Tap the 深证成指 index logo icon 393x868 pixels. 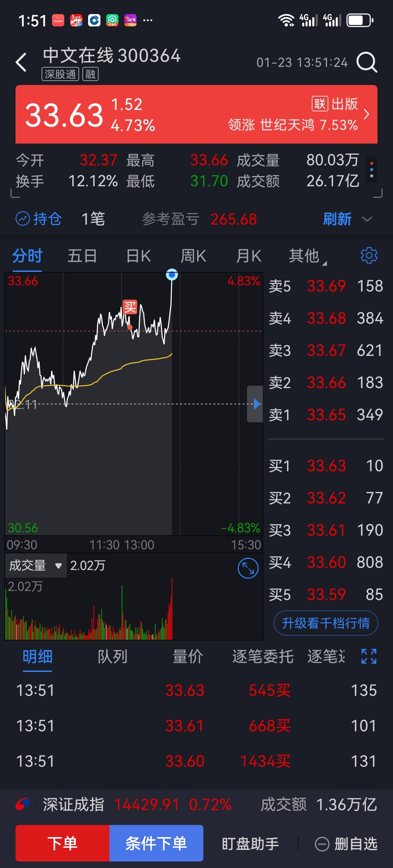pos(22,804)
